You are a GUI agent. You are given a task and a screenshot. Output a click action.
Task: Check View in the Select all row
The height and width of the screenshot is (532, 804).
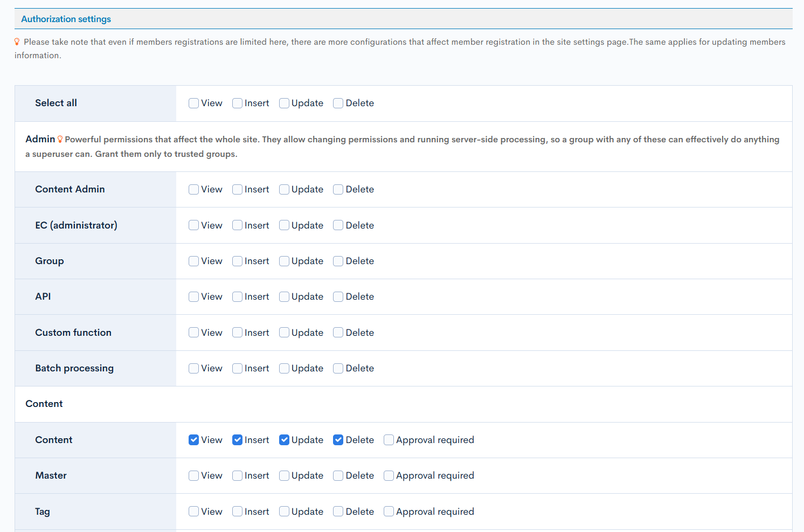[x=193, y=103]
